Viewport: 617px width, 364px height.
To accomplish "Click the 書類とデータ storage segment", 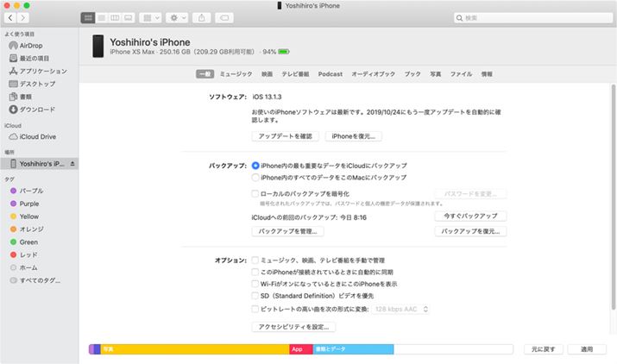I will (353, 349).
